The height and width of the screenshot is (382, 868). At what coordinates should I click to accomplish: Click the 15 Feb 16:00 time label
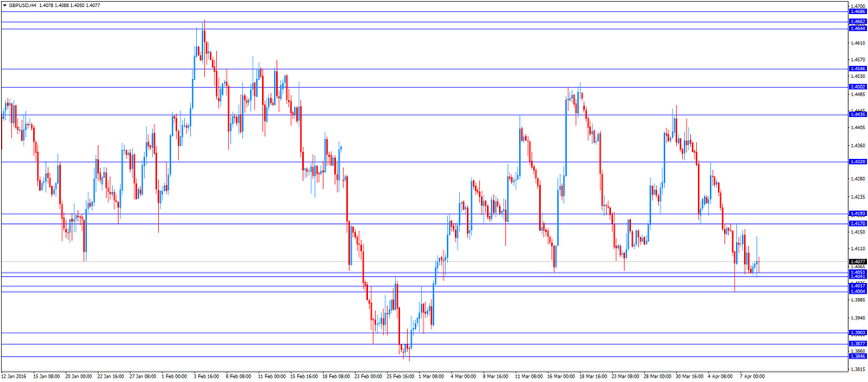click(303, 377)
